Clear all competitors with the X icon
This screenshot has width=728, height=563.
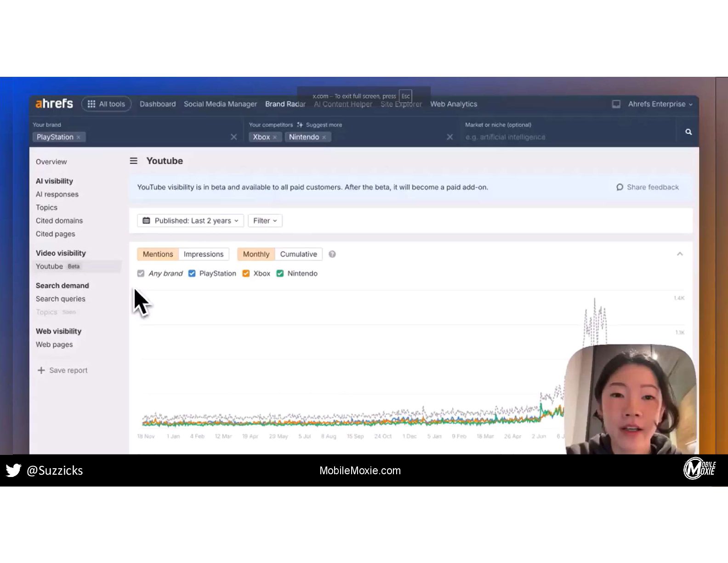(450, 137)
